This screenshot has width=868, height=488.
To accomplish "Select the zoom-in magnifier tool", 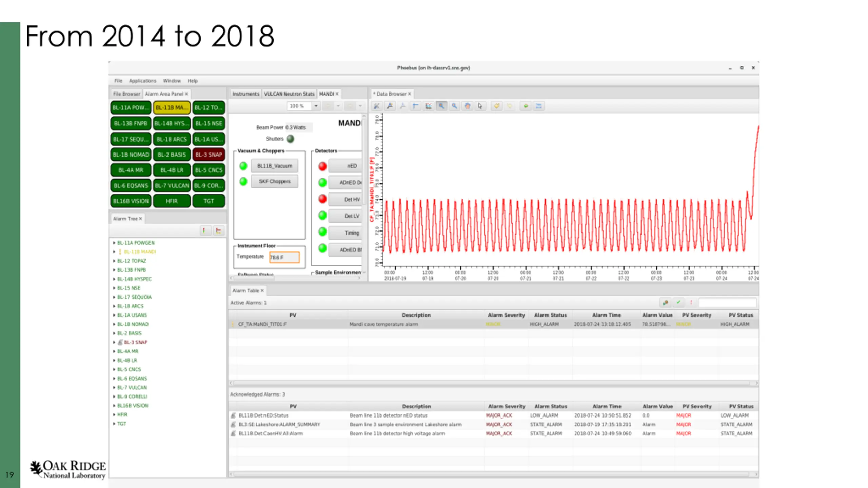I will (x=441, y=106).
